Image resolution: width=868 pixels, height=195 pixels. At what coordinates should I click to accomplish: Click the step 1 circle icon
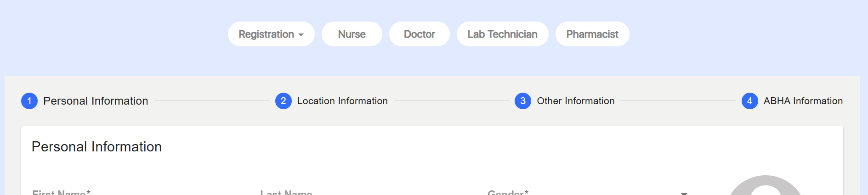coord(29,101)
